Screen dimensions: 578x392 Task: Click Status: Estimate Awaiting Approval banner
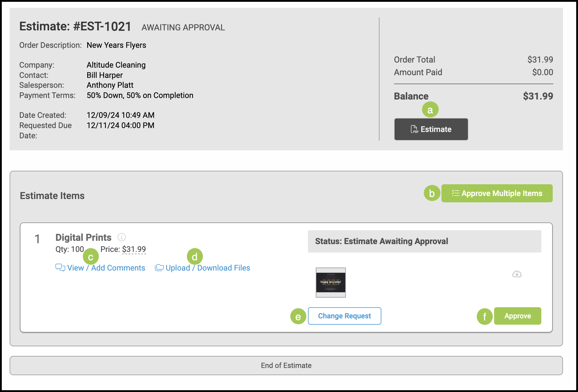(424, 241)
